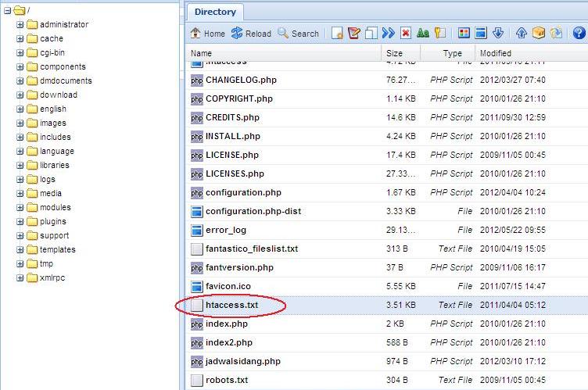The image size is (588, 390).
Task: Click the new file icon
Action: (x=338, y=34)
